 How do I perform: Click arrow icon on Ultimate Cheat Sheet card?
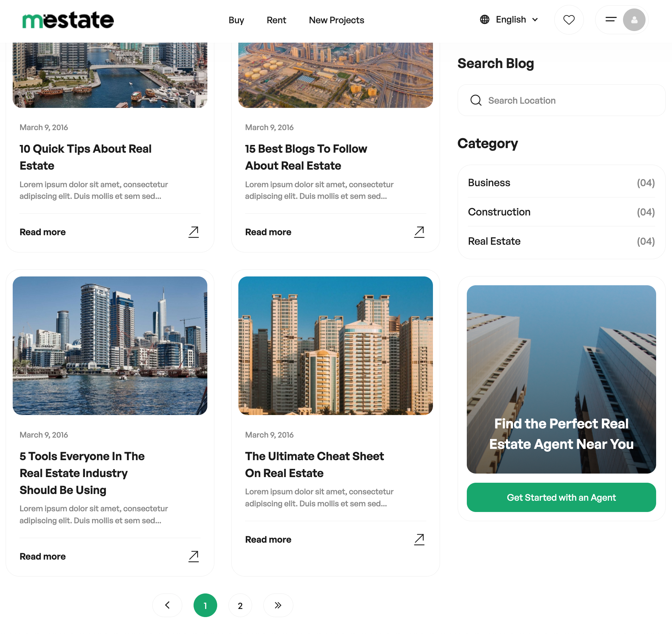coord(419,539)
